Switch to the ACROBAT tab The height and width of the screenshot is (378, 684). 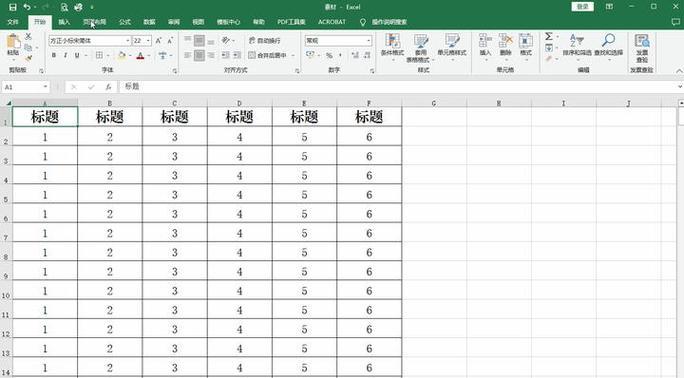pos(332,22)
